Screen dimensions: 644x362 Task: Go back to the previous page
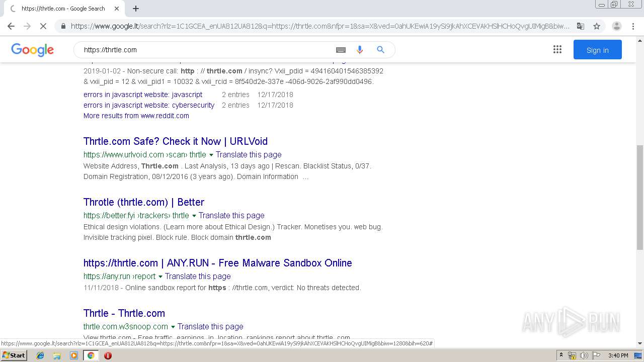(x=11, y=26)
